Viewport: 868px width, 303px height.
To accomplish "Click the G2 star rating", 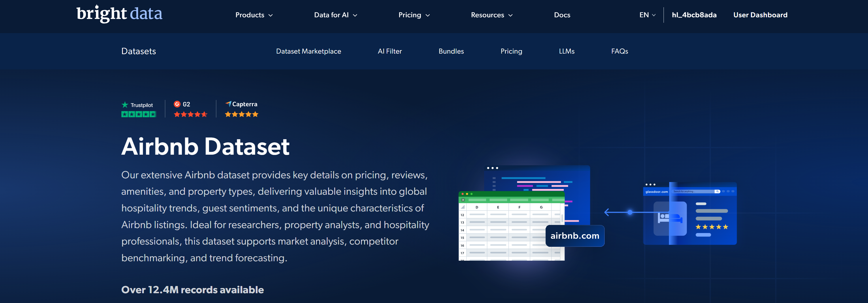I will 190,114.
